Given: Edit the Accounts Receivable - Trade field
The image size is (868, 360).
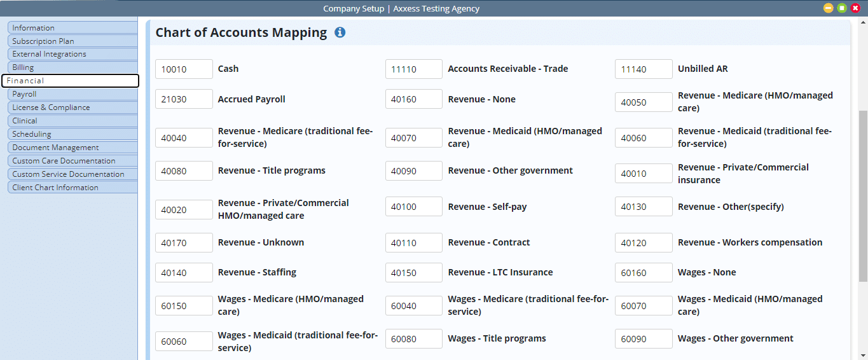Looking at the screenshot, I should coord(414,69).
